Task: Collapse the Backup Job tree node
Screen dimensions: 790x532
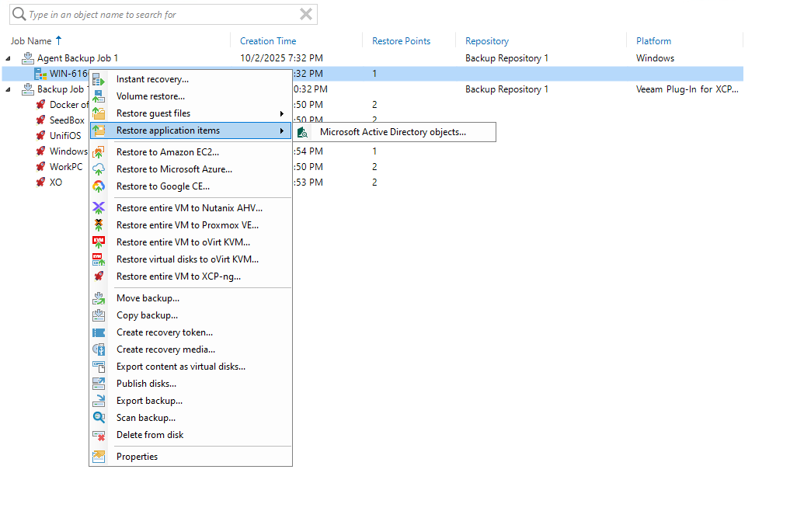Action: click(x=9, y=89)
